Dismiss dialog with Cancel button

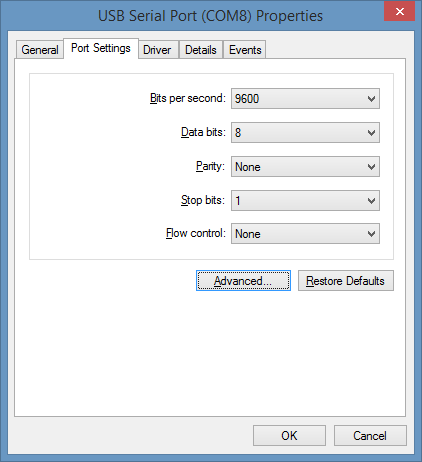pyautogui.click(x=370, y=436)
